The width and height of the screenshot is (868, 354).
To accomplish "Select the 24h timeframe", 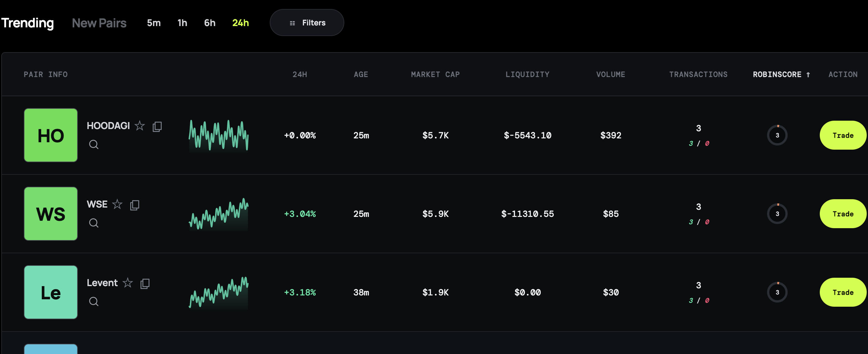I will pos(240,23).
